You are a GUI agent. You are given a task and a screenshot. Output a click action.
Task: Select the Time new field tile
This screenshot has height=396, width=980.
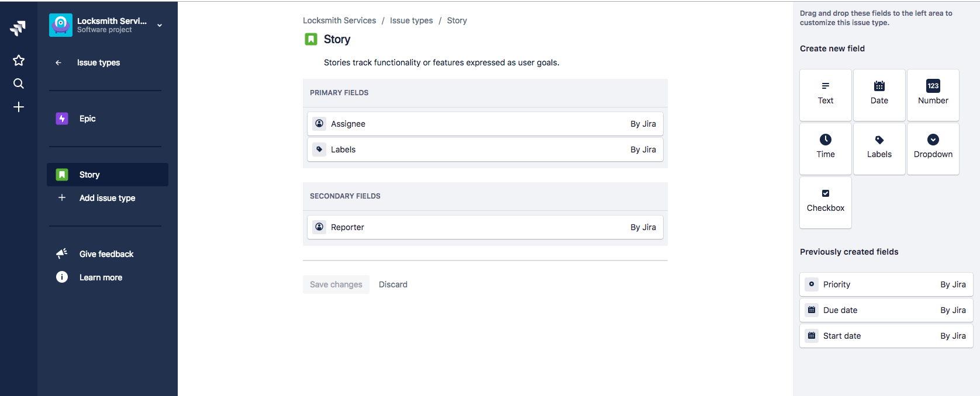tap(826, 149)
